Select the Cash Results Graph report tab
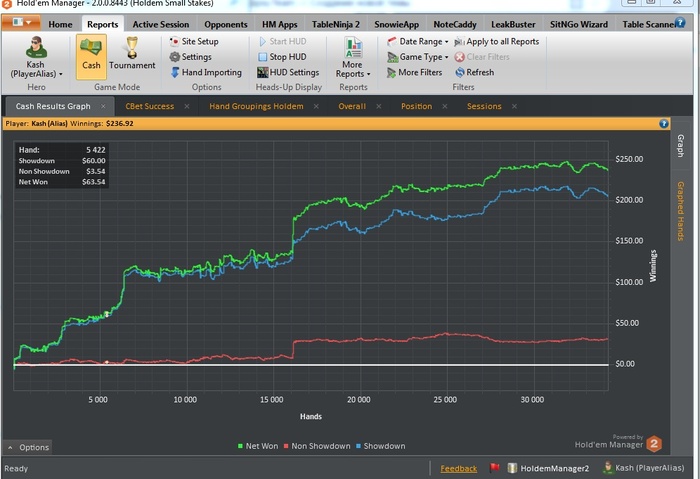The image size is (700, 479). pos(53,106)
